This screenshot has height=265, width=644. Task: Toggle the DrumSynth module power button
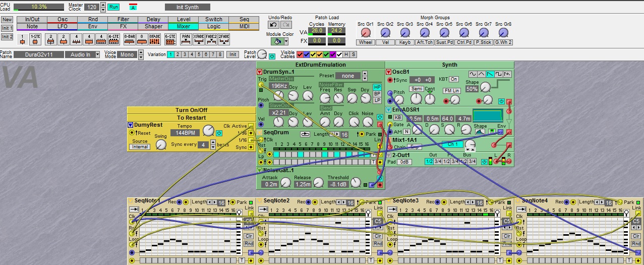(380, 117)
